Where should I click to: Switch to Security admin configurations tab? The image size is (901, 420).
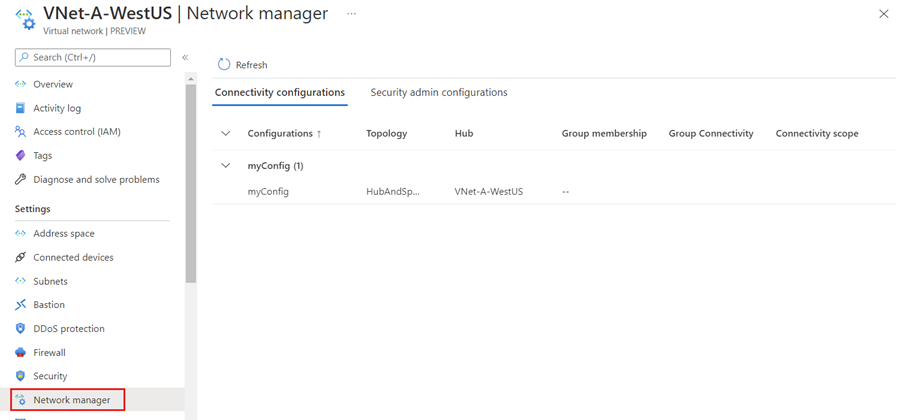coord(439,93)
